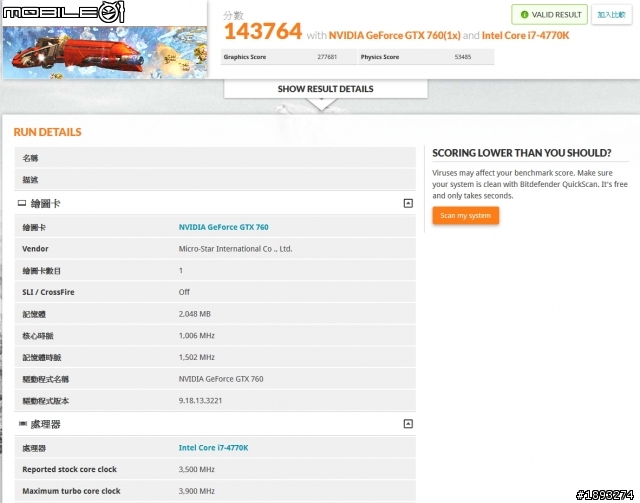Collapse the processor section toggle

408,424
